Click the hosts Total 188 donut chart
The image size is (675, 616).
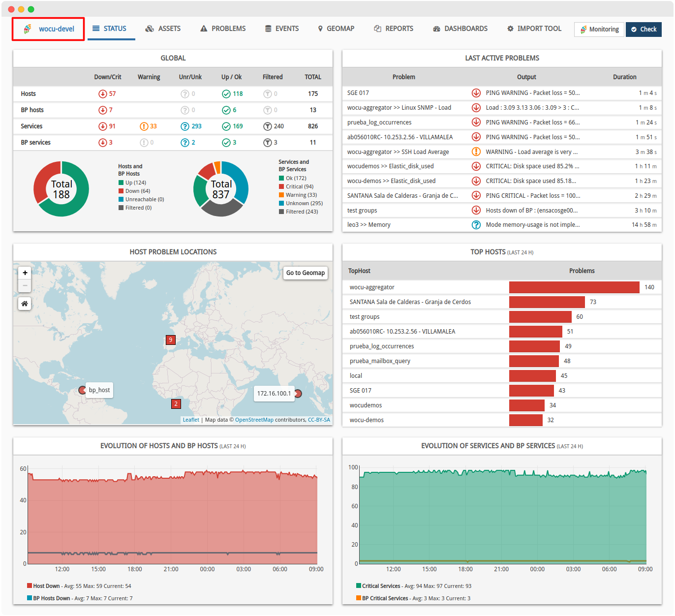pyautogui.click(x=61, y=189)
